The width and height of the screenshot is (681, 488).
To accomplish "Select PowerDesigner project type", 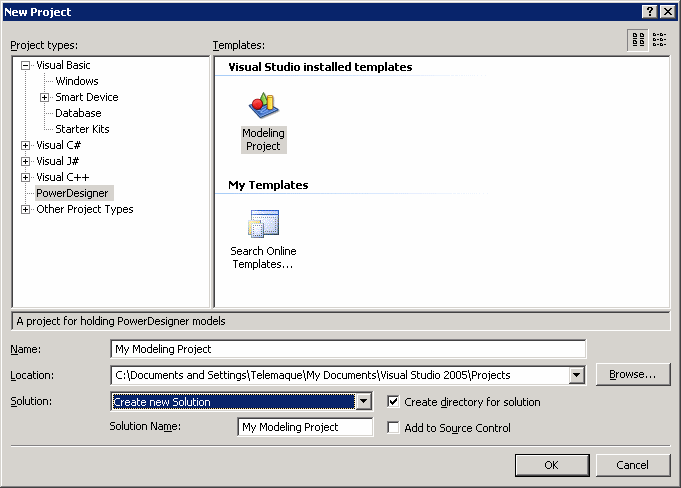I will [72, 193].
